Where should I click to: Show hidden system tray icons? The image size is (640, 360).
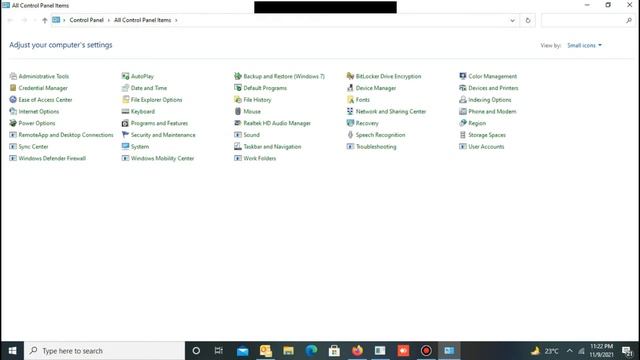[x=569, y=351]
